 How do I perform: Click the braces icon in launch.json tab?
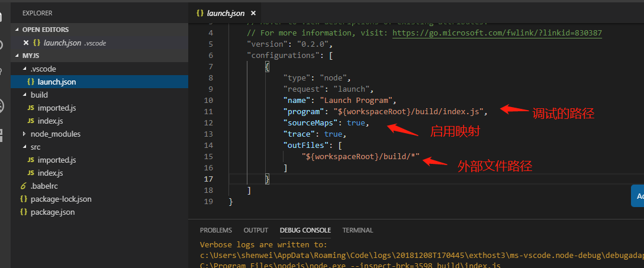click(200, 13)
